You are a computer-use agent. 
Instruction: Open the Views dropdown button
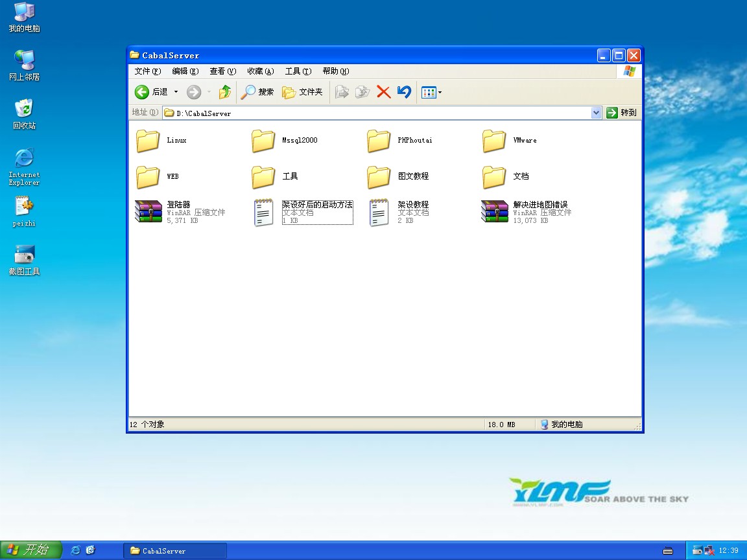(x=431, y=92)
